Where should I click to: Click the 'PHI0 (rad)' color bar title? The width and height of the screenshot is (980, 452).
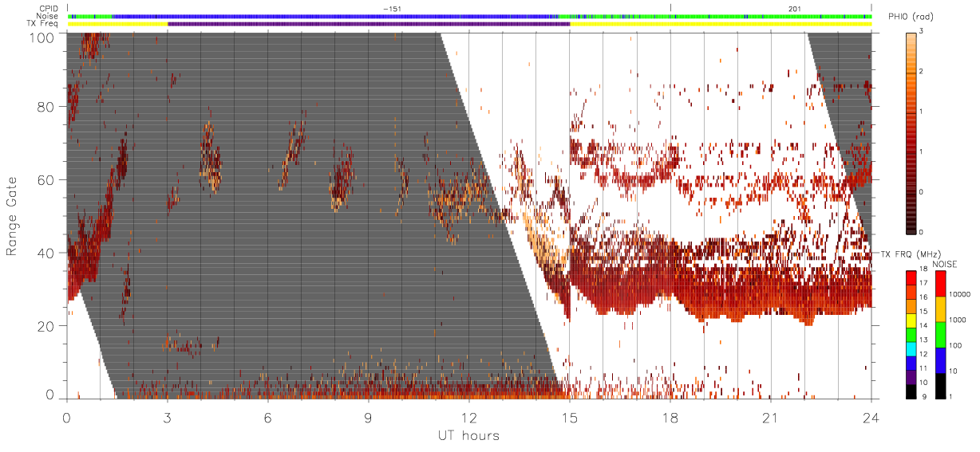coord(911,18)
